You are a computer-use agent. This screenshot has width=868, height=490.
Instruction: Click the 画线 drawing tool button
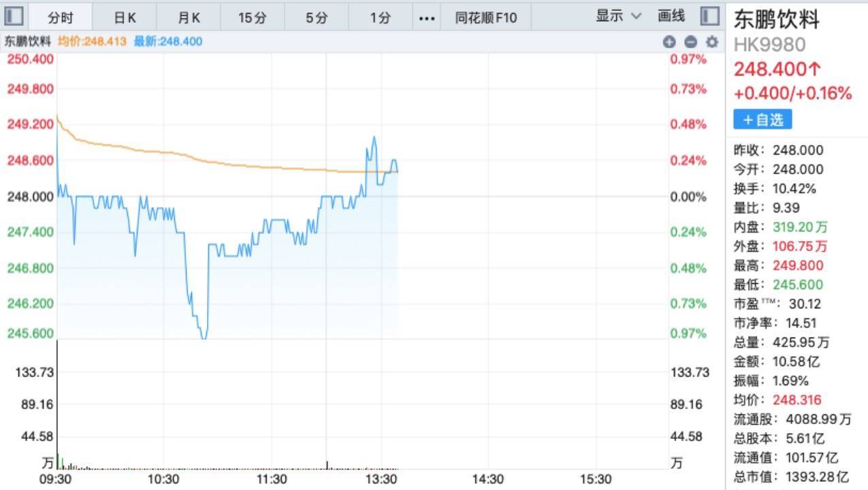pos(671,16)
